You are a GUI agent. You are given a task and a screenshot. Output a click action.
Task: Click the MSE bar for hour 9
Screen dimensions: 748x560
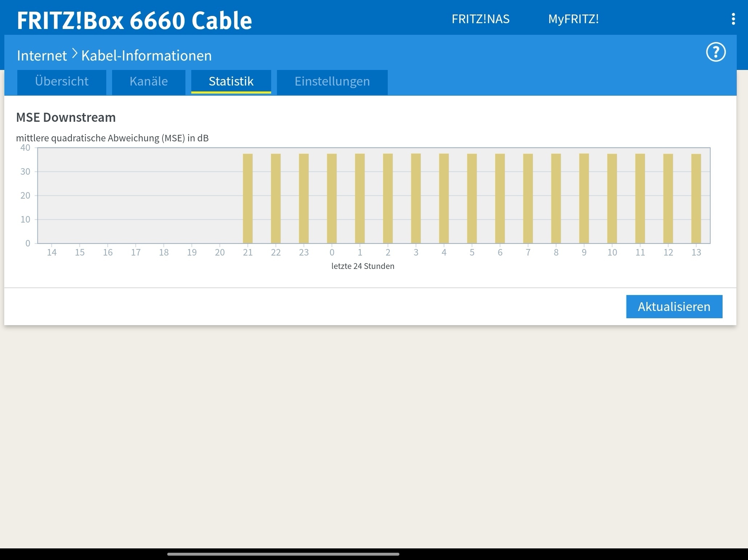584,198
